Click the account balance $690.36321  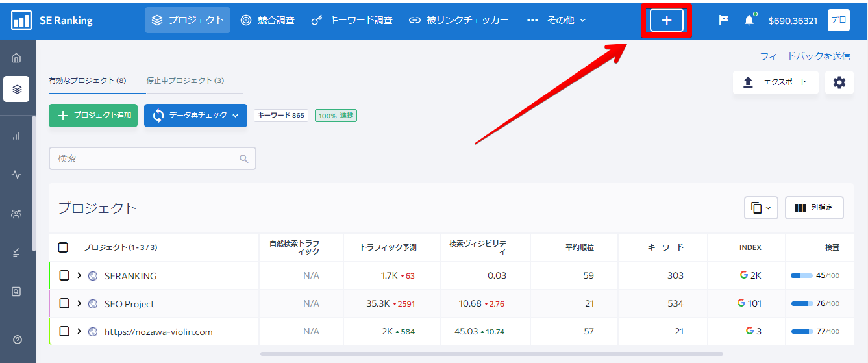(793, 21)
